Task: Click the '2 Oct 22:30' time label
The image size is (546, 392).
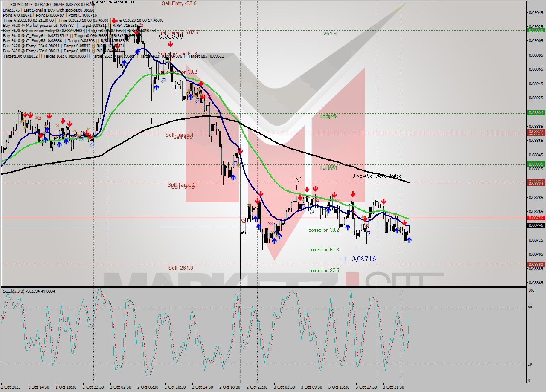Action: pyautogui.click(x=257, y=387)
